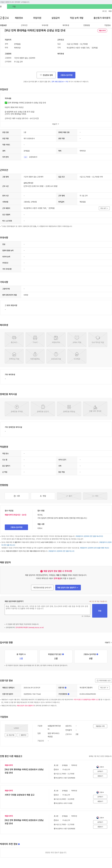This screenshot has height=868, width=112.
Task: Open 지도 보기 for 근무 예정지
Action: tap(104, 208)
